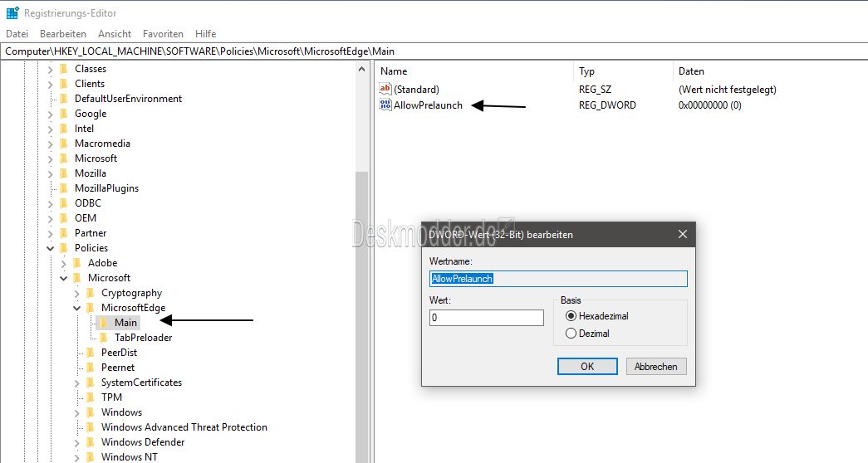Click the PeerDist folder icon
The width and height of the screenshot is (868, 463).
pyautogui.click(x=91, y=353)
